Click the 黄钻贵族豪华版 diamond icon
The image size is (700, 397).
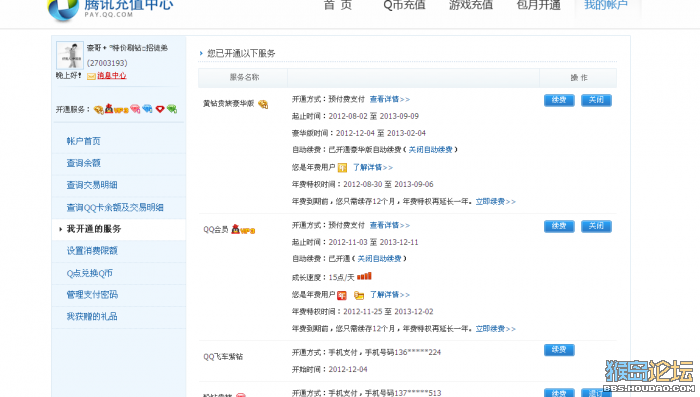point(263,104)
